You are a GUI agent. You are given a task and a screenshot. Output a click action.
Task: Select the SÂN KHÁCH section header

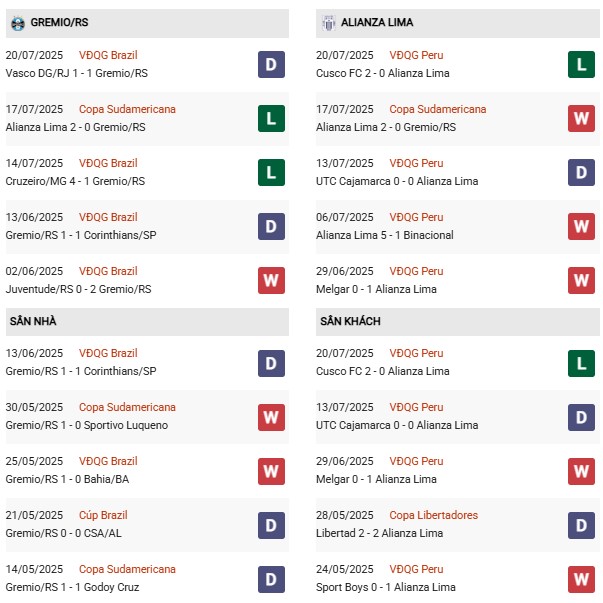click(x=350, y=321)
